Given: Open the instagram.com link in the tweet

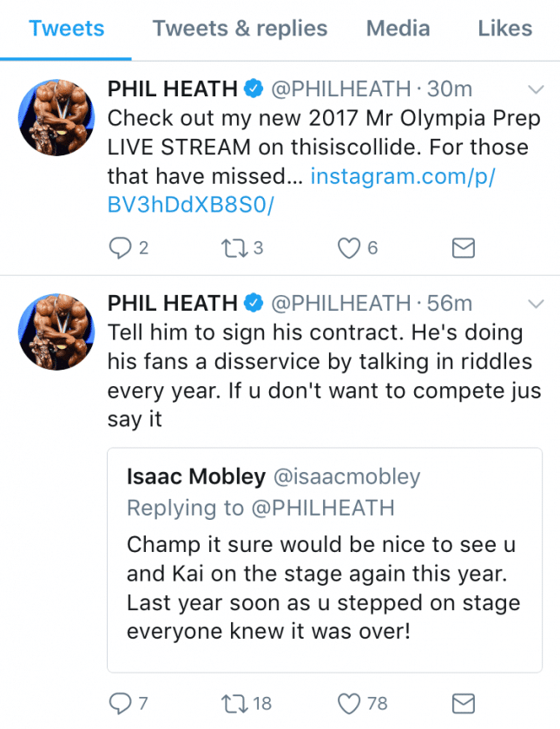Looking at the screenshot, I should click(x=402, y=177).
